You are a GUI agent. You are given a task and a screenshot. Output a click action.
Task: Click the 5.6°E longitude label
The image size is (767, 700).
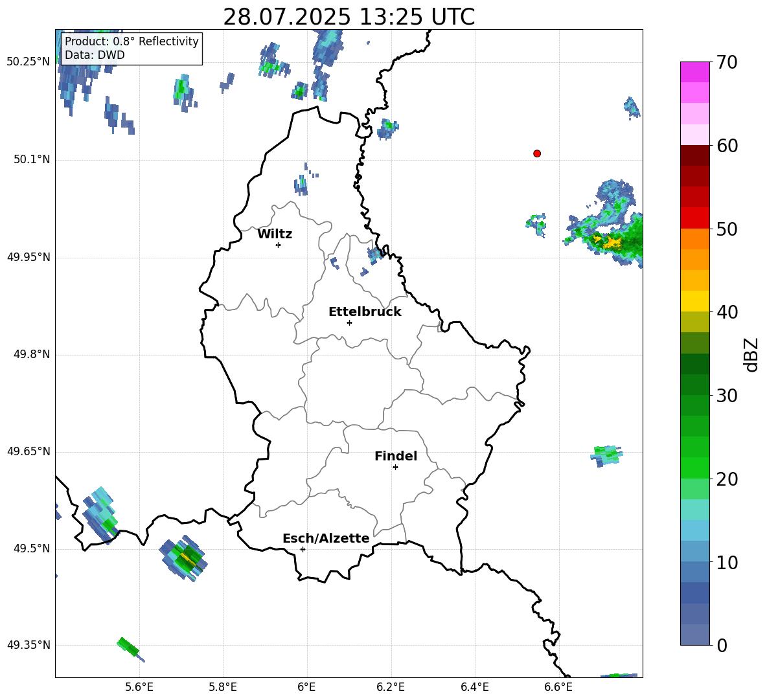tap(139, 687)
